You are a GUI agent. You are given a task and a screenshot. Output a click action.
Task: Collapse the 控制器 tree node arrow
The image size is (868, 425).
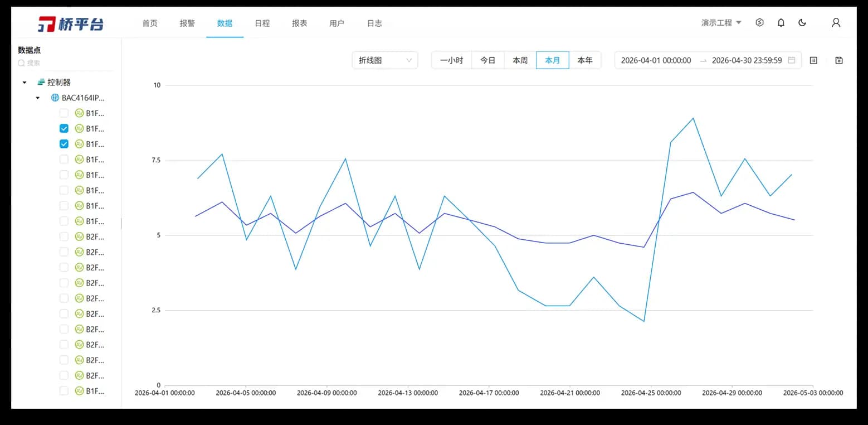[25, 83]
